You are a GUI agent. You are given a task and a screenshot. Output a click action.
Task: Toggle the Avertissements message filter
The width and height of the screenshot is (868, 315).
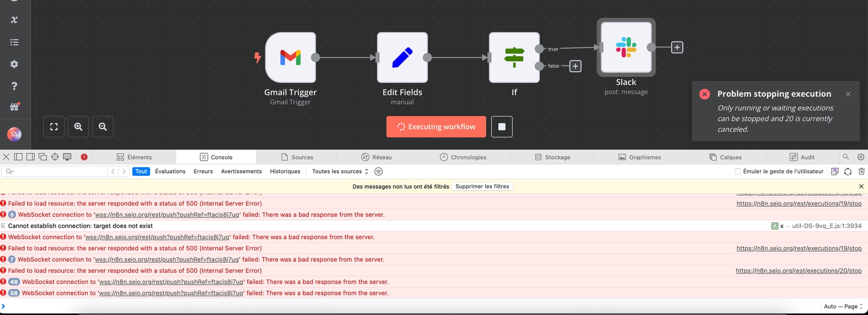tap(241, 171)
